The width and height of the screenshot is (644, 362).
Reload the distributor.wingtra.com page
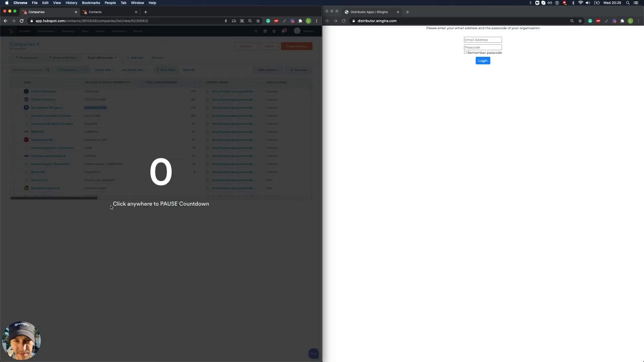343,21
